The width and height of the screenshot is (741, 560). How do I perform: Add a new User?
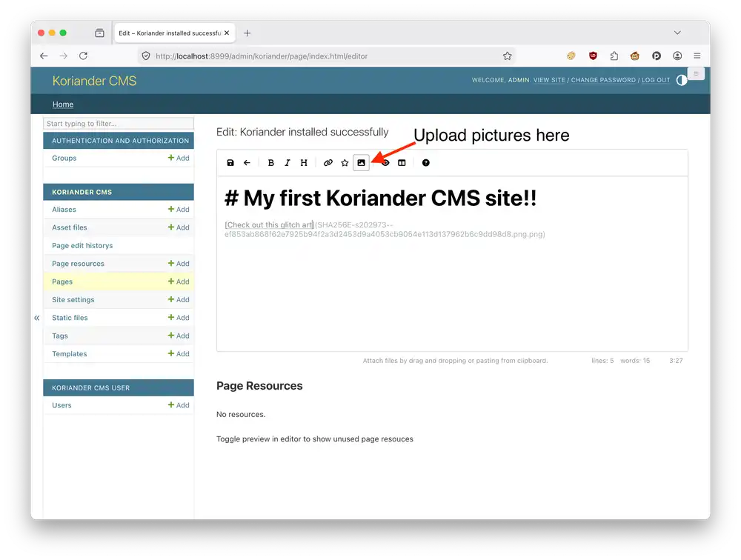[179, 405]
